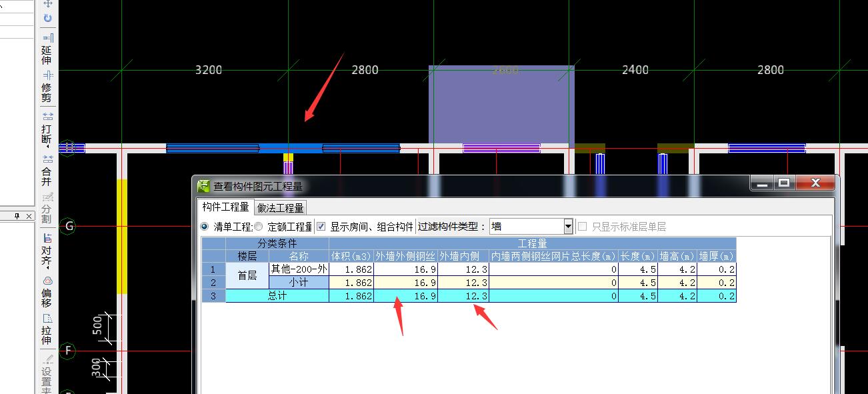This screenshot has height=394, width=868.
Task: Click the 2400 dimension label on the drawing
Action: click(635, 70)
